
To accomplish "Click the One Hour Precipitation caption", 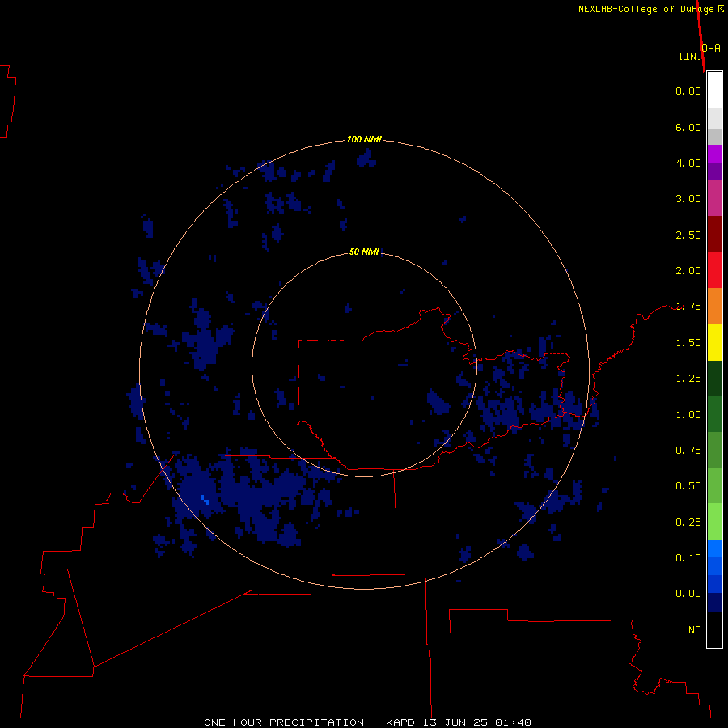I will [x=284, y=722].
